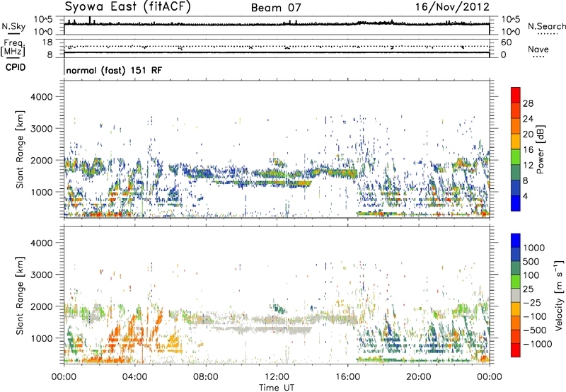
Task: Click the solid line sample under N.Sky
Action: tap(13, 33)
